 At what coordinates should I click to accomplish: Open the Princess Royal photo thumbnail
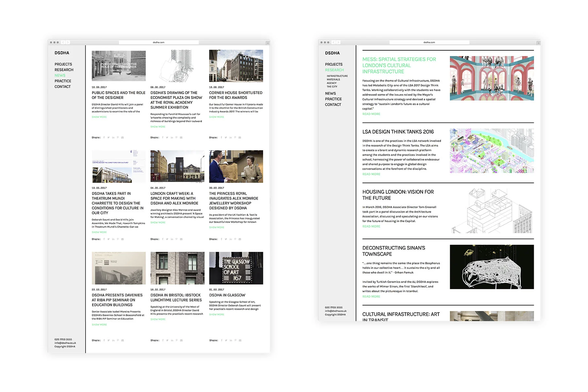point(236,167)
